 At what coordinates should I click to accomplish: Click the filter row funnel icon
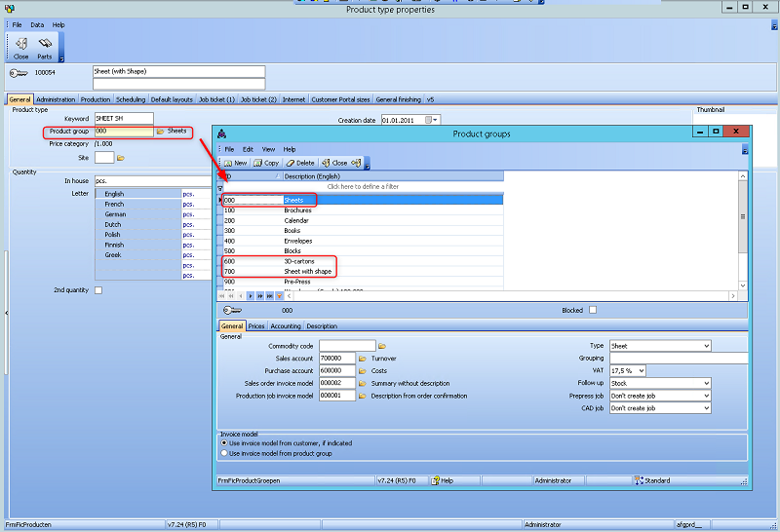(220, 188)
